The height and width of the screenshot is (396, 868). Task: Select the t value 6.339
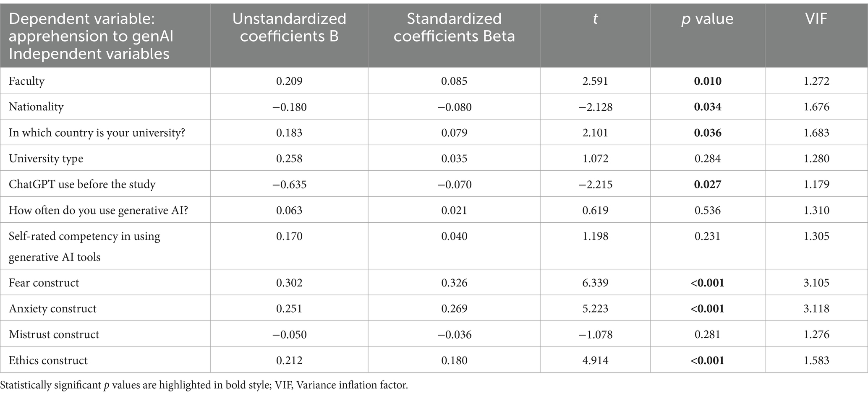pos(595,283)
